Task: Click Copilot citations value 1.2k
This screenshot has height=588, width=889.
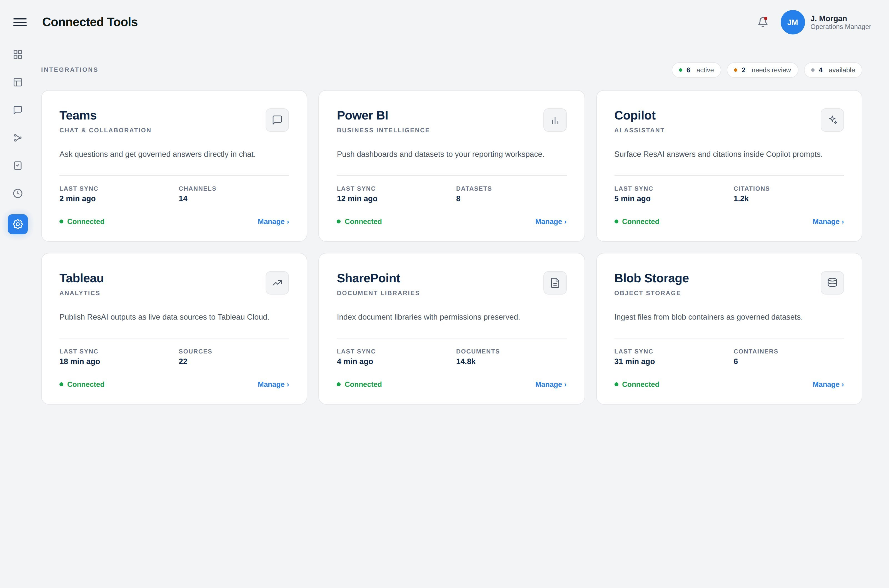Action: click(741, 199)
